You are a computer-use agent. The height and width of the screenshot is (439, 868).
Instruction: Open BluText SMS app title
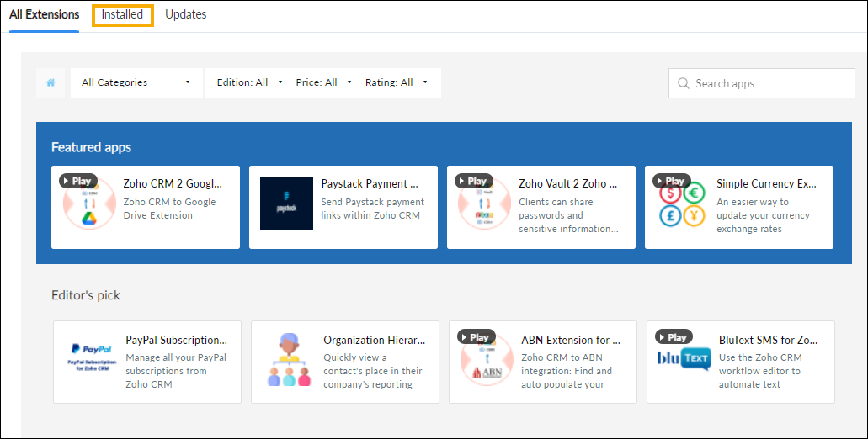(x=769, y=340)
